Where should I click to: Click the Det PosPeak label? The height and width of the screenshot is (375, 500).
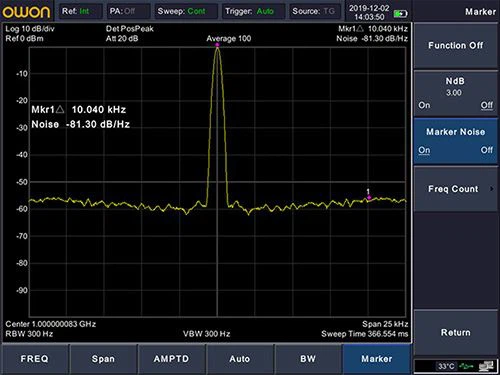pos(130,29)
